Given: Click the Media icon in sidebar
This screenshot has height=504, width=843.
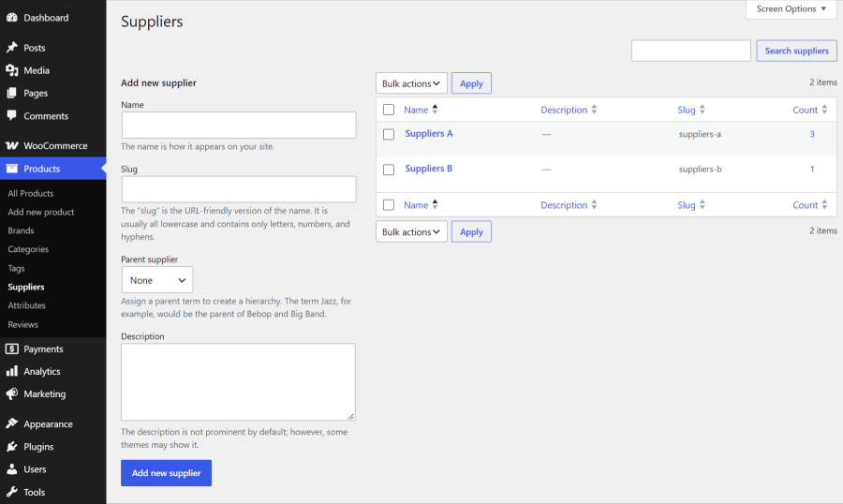Looking at the screenshot, I should (x=12, y=70).
